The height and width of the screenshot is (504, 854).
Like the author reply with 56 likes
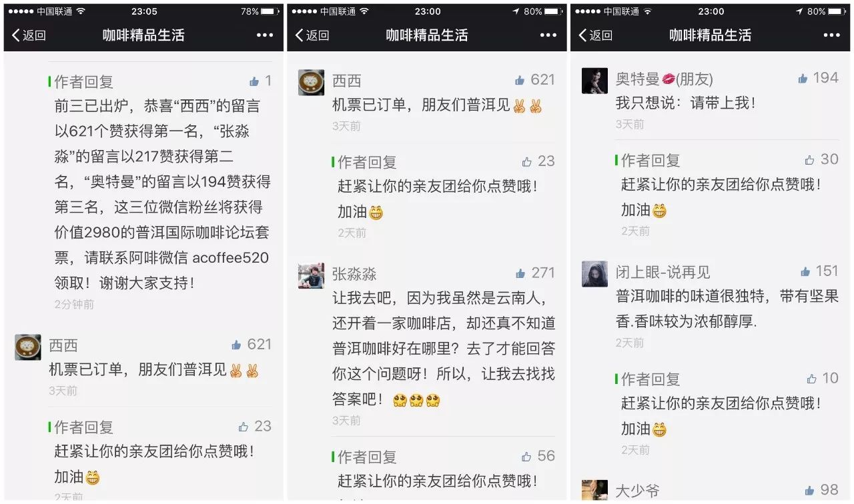click(526, 457)
